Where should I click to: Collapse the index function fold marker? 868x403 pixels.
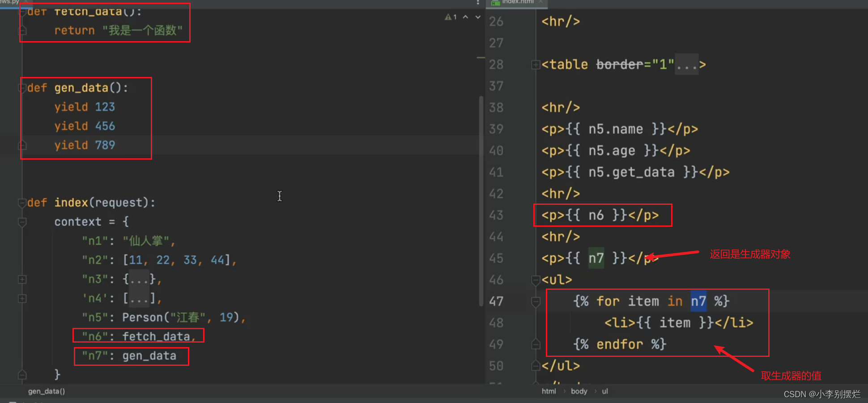click(22, 203)
